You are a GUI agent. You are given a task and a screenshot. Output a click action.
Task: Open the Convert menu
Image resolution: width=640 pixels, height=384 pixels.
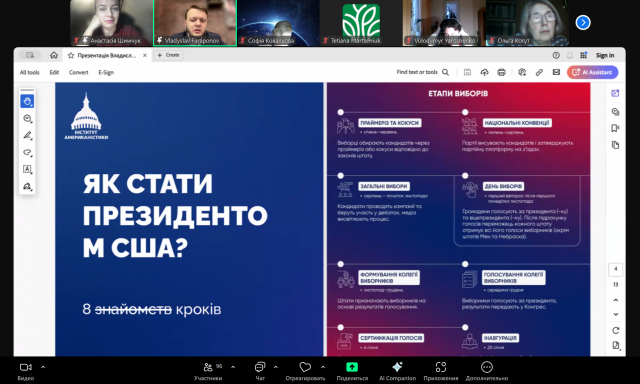[x=78, y=72]
